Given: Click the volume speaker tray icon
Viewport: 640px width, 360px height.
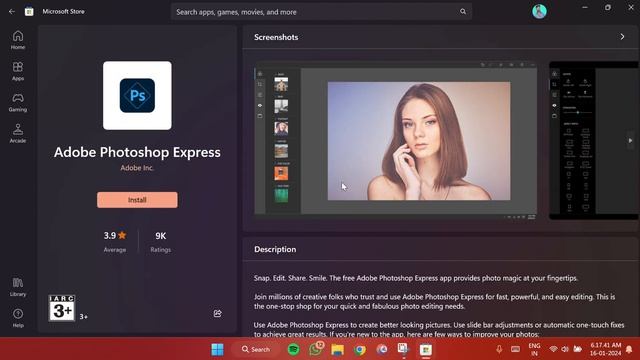Looking at the screenshot, I should pyautogui.click(x=565, y=349).
